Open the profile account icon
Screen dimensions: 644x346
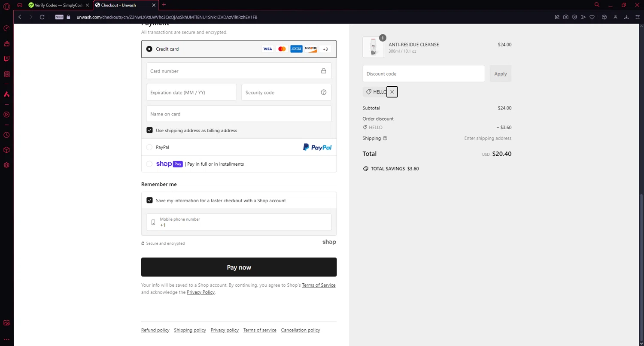coord(615,17)
